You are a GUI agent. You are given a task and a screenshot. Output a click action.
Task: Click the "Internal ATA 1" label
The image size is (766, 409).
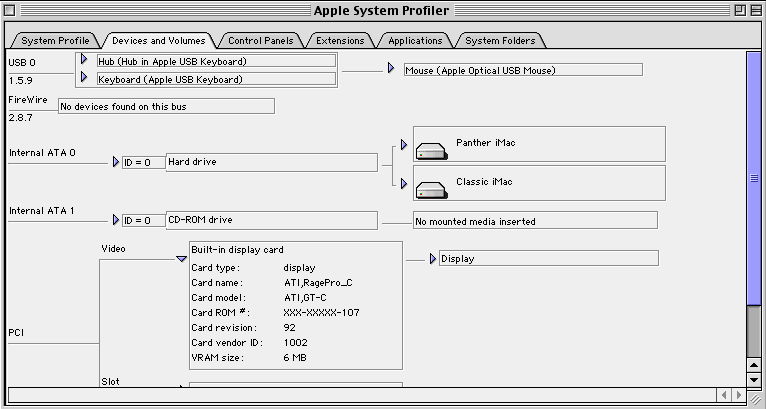[x=42, y=211]
